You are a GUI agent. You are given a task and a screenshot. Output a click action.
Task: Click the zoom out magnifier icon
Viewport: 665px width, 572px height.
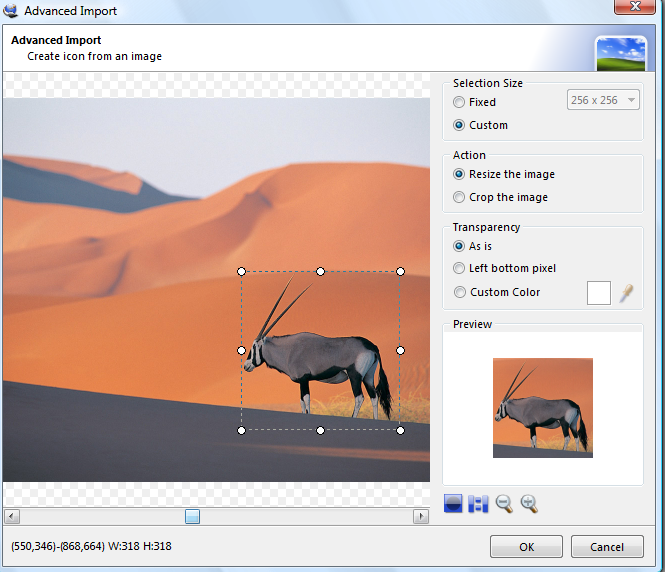tap(504, 504)
